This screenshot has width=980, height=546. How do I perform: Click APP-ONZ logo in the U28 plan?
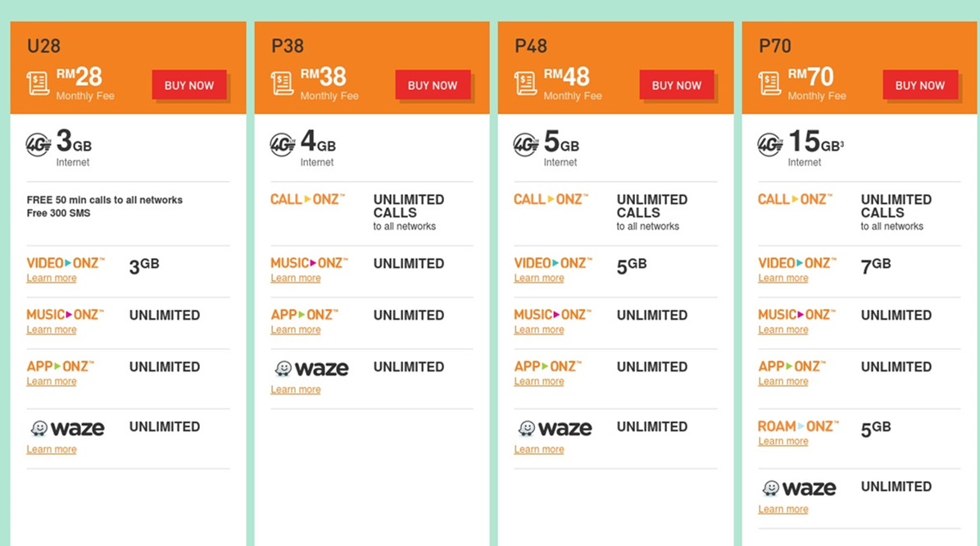point(60,366)
